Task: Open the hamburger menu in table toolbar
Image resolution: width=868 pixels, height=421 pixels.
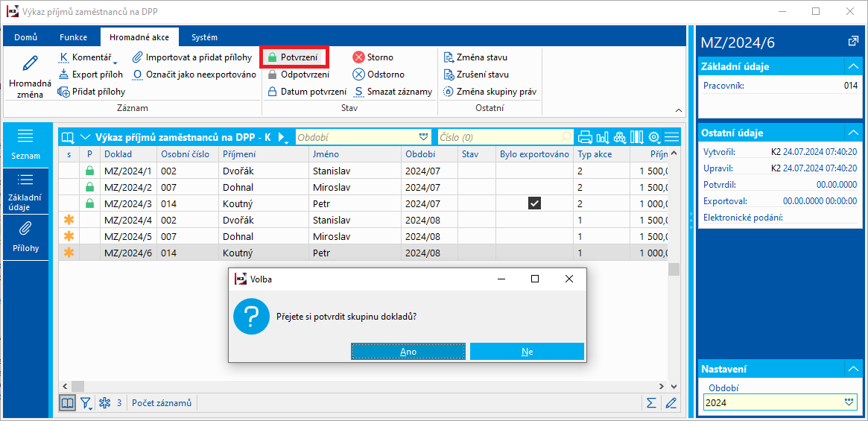Action: (671, 137)
